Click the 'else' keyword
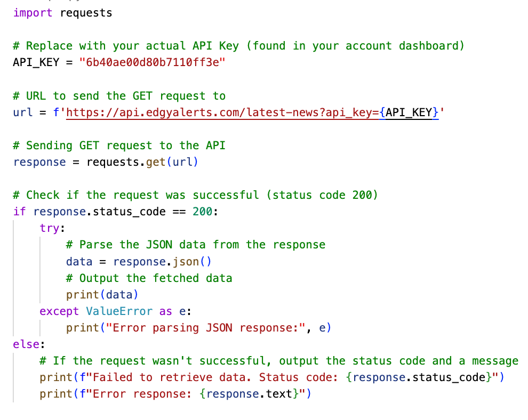 [x=26, y=344]
